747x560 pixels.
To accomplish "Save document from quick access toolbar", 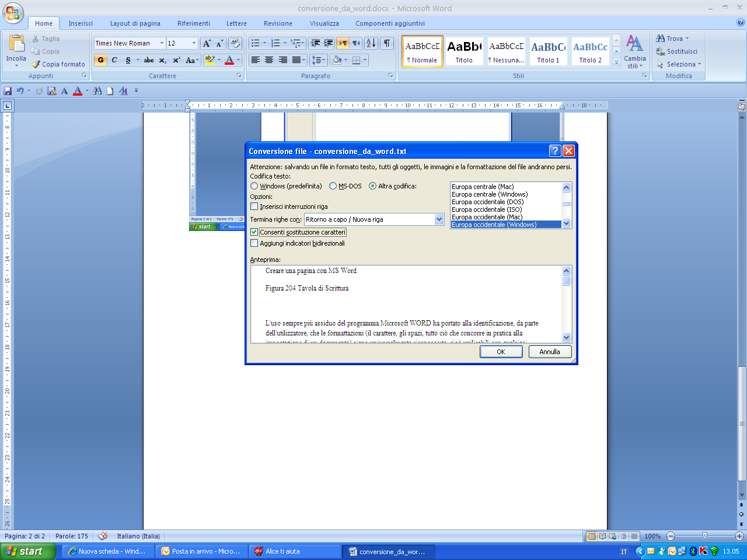I will coord(8,91).
